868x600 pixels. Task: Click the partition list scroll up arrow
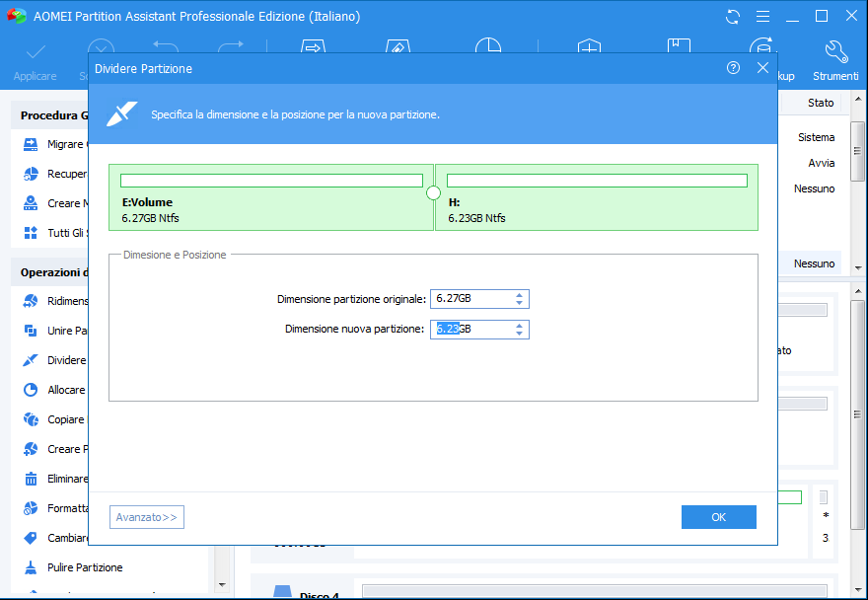coord(858,99)
